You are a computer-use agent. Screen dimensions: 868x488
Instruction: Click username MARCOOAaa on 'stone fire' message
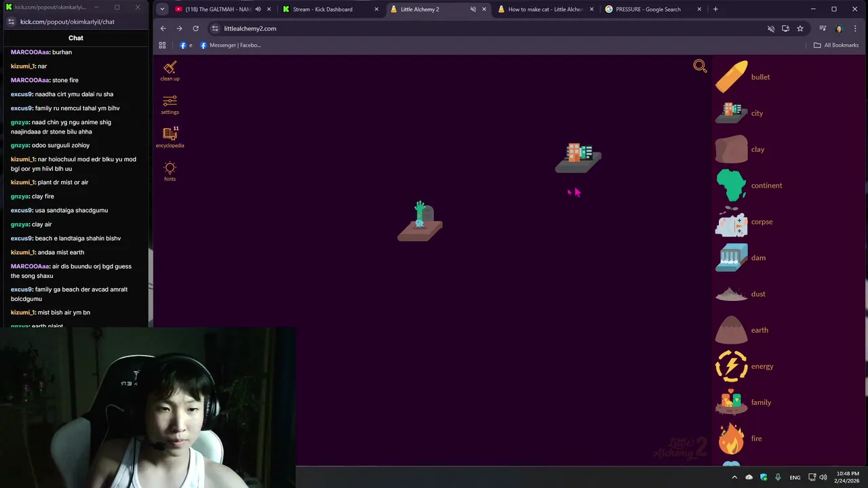[31, 80]
